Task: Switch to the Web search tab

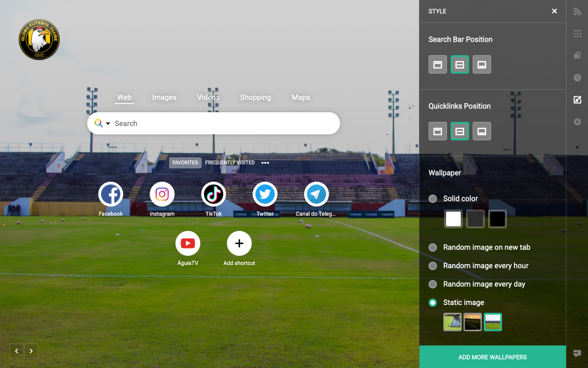Action: [124, 98]
